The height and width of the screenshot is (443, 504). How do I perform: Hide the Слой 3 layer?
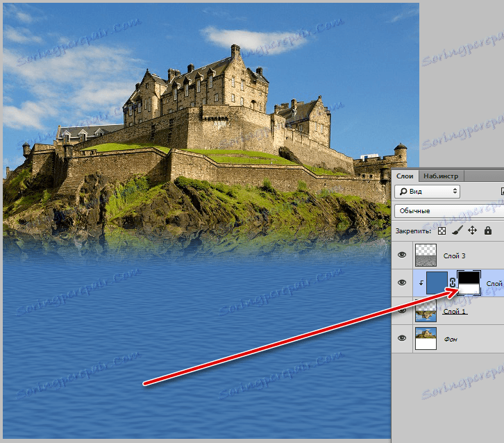click(402, 255)
